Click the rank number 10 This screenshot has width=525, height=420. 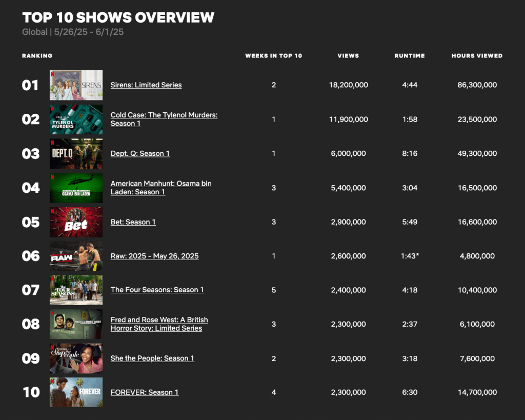(x=31, y=392)
